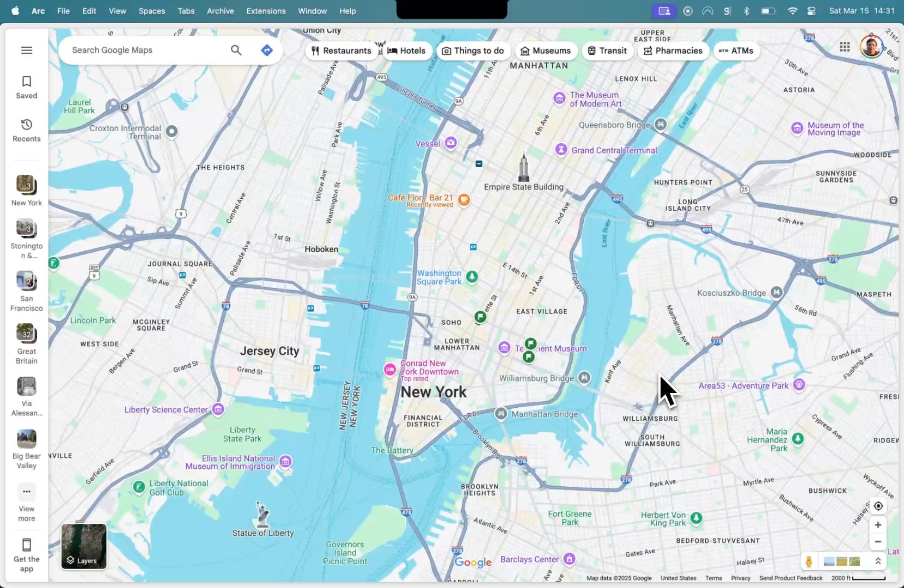Click the Vessel attraction pin
Screen dimensions: 904x588
click(x=451, y=143)
